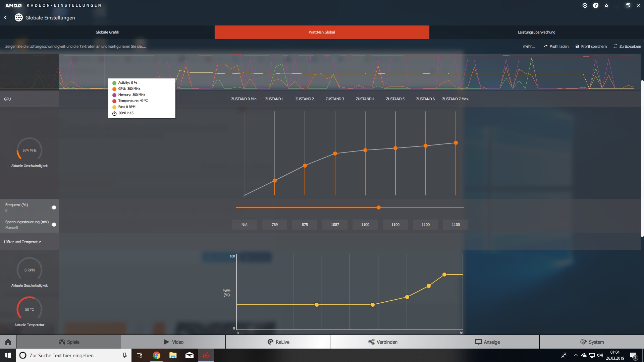644x362 pixels.
Task: Click the back arrow next to Globale Einstellungen
Action: point(5,17)
